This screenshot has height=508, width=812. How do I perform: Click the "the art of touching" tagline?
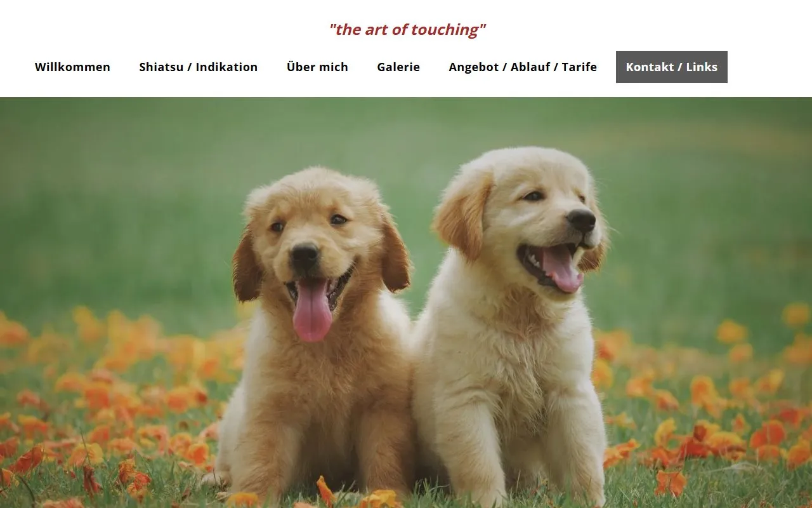(x=407, y=29)
